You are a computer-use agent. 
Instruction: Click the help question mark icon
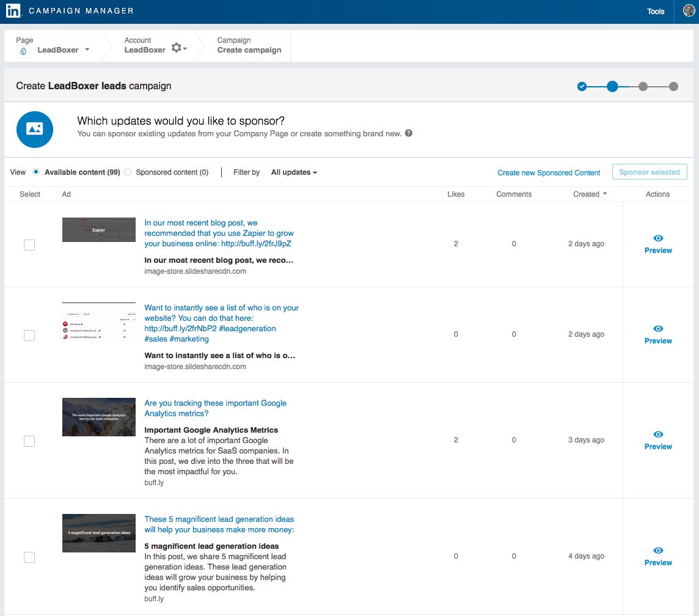pos(408,133)
